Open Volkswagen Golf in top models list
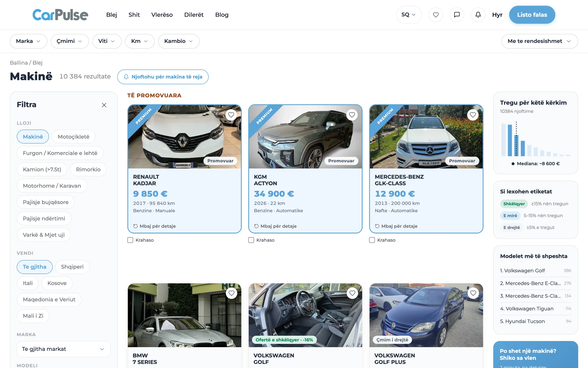The width and height of the screenshot is (588, 368). [x=535, y=270]
